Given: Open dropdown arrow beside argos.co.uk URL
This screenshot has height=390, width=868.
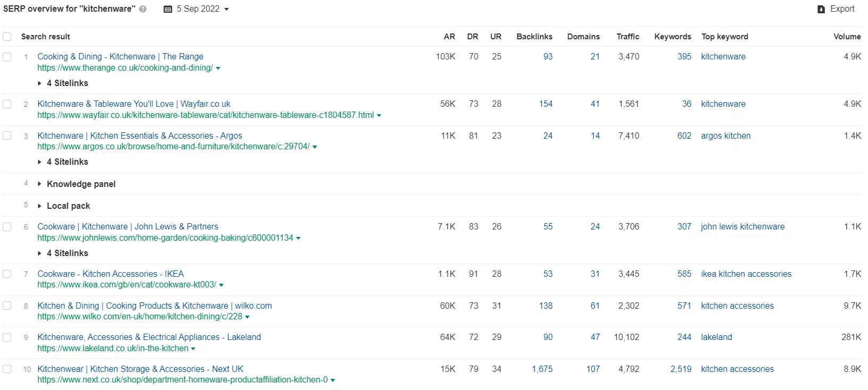Looking at the screenshot, I should pos(314,147).
